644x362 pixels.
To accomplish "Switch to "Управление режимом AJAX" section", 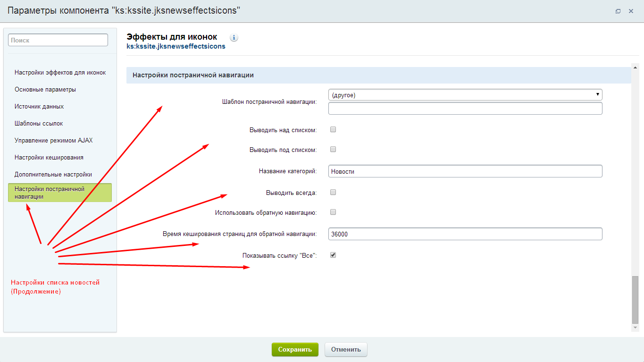I will 53,140.
